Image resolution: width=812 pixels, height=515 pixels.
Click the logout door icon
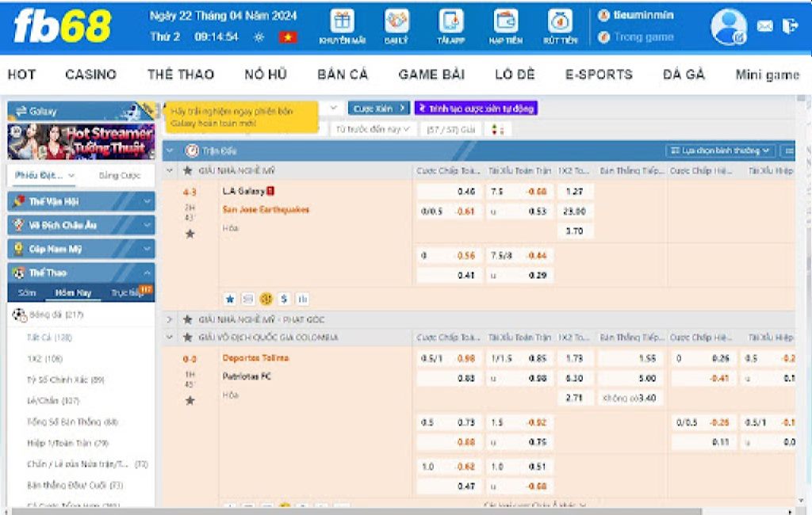[789, 26]
